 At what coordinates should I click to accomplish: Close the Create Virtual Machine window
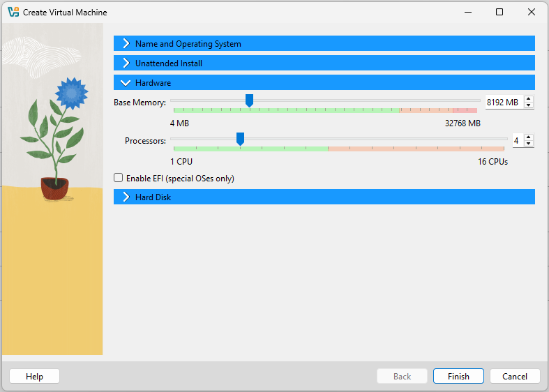point(531,12)
